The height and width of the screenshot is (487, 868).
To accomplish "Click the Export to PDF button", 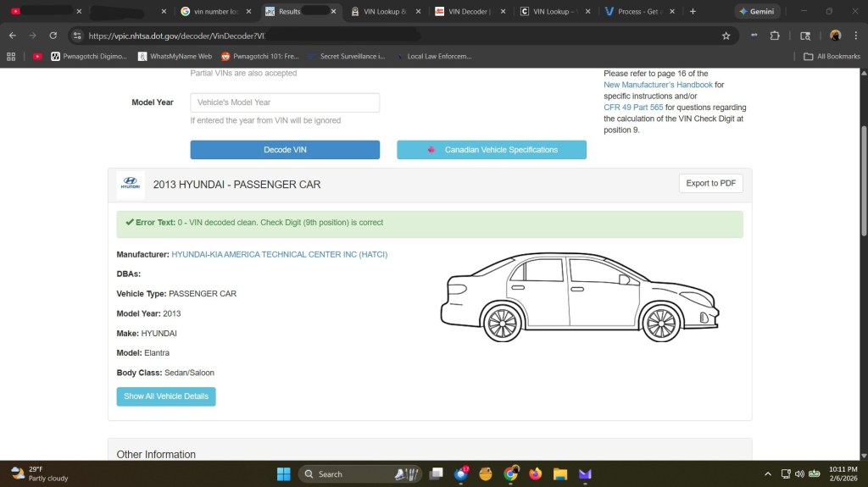I will [710, 183].
